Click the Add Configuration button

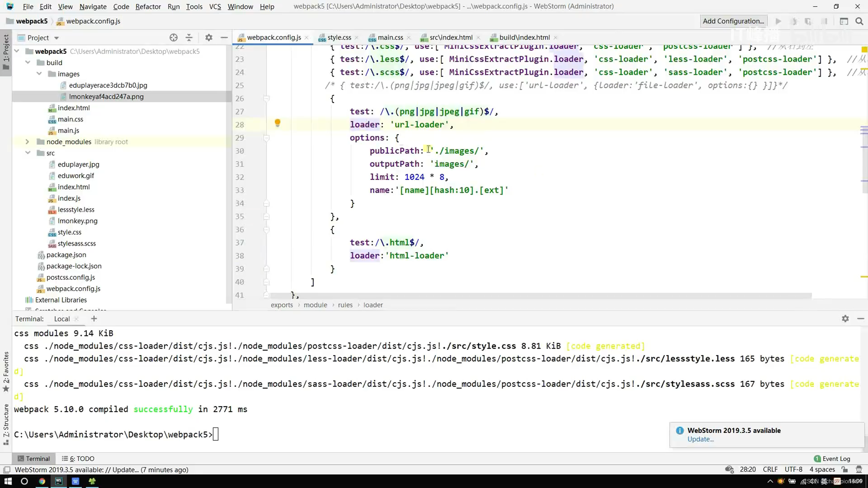point(733,21)
